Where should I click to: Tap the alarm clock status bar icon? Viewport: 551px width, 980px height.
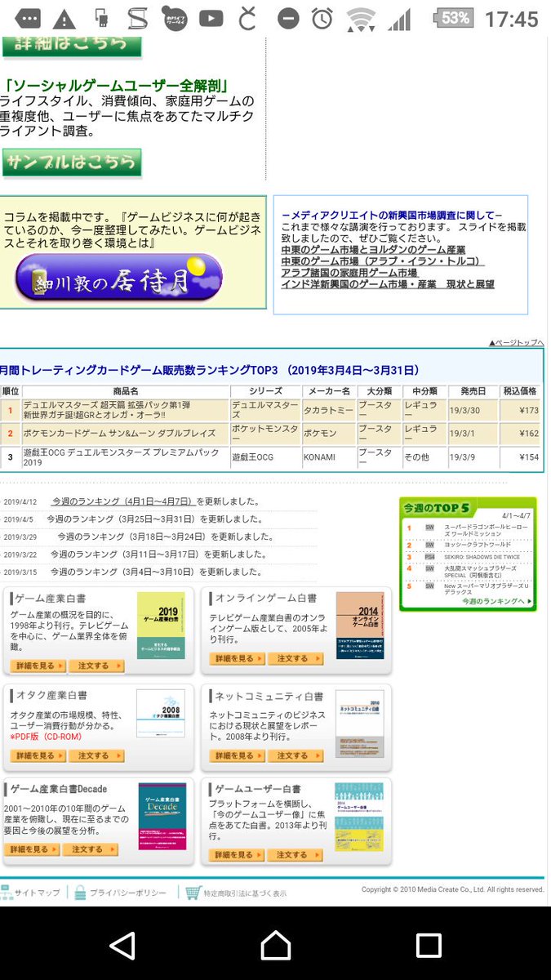click(x=322, y=18)
